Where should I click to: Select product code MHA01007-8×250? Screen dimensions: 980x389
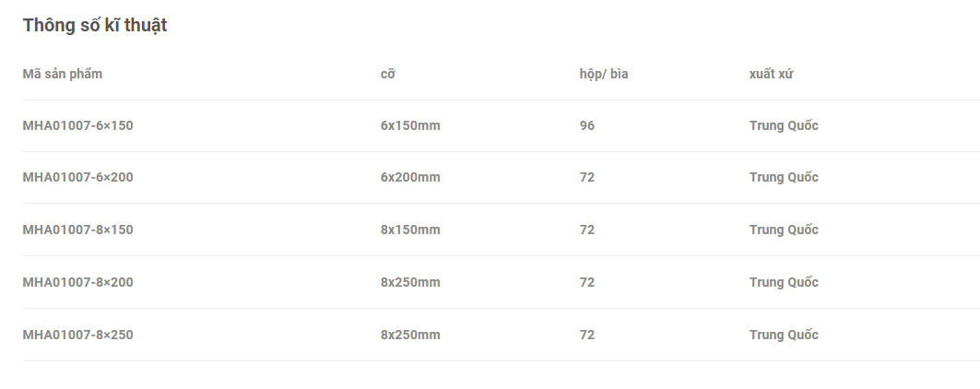coord(77,336)
